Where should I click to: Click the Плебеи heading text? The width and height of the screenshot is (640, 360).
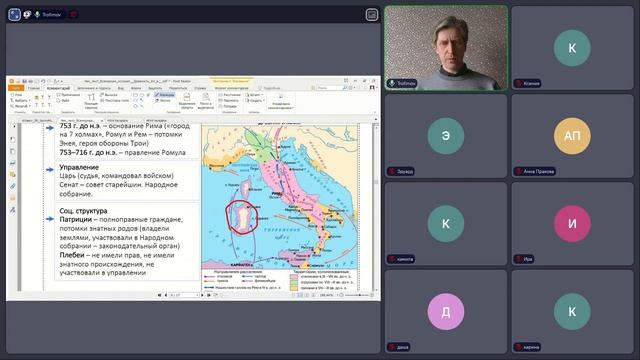(72, 255)
